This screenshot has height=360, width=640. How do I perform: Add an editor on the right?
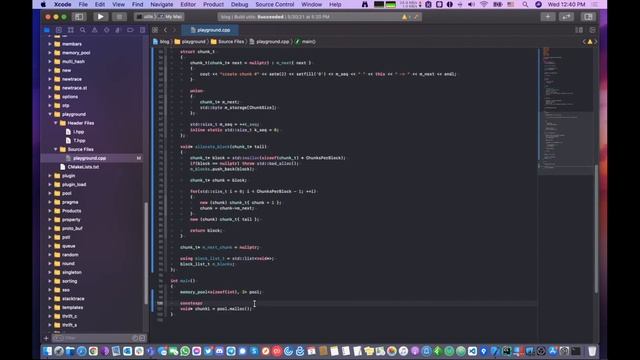click(593, 30)
